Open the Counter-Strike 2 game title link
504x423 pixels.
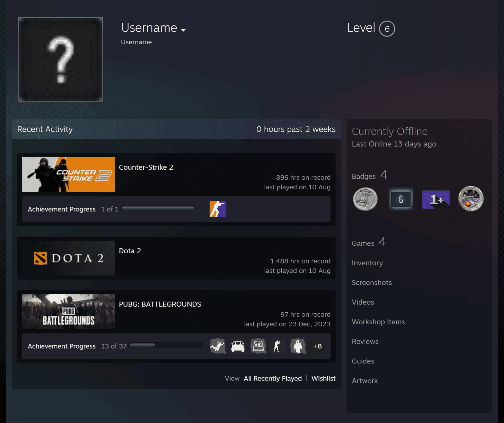coord(146,167)
